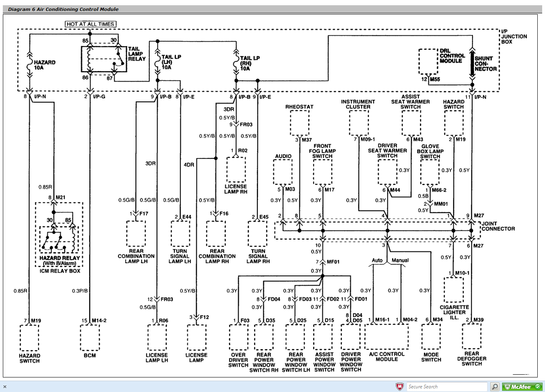
Task: Select the 'REAR DEFOGGER SWITCH' label
Action: 472,358
